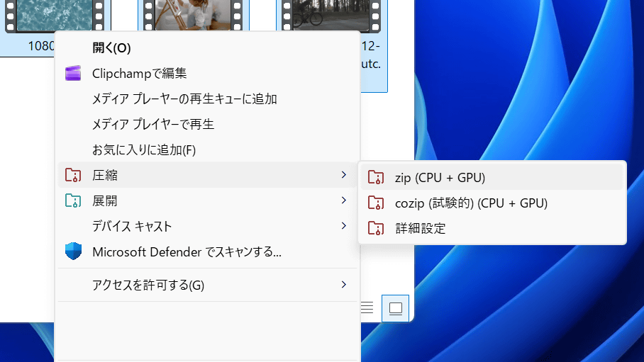
Task: Expand the 展開 submenu arrow
Action: (344, 200)
